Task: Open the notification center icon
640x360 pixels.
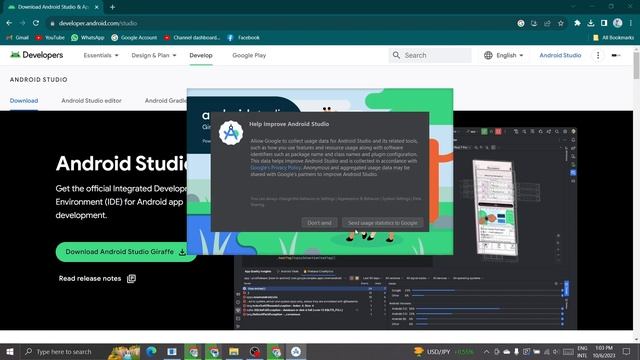Action: pyautogui.click(x=627, y=351)
